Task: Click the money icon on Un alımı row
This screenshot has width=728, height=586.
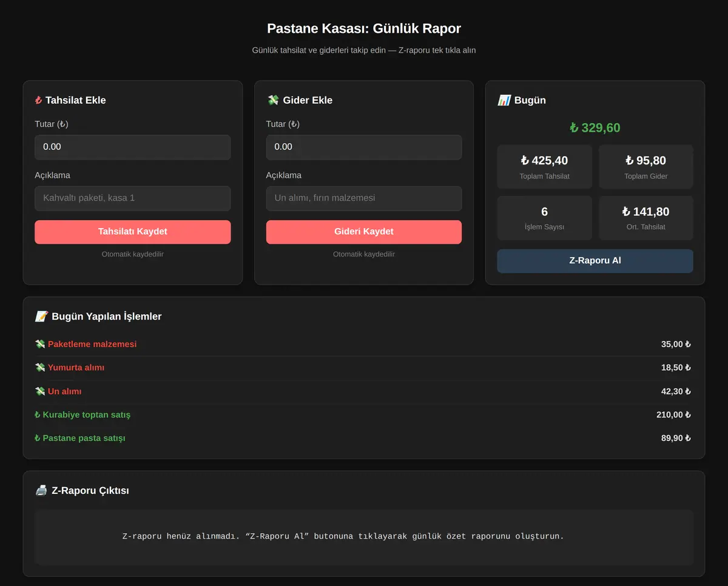Action: tap(40, 391)
